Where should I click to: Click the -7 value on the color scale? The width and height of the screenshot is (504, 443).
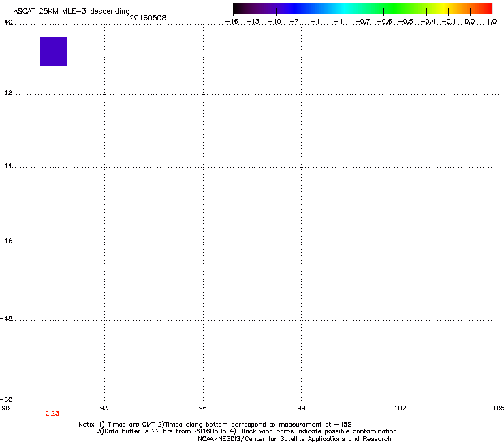pos(294,22)
